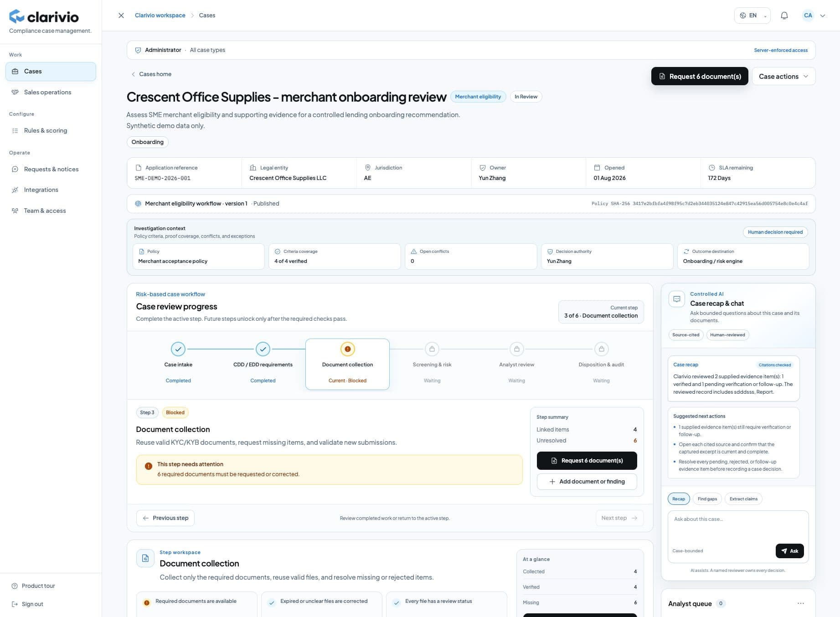
Task: Click the Next step button
Action: (619, 518)
